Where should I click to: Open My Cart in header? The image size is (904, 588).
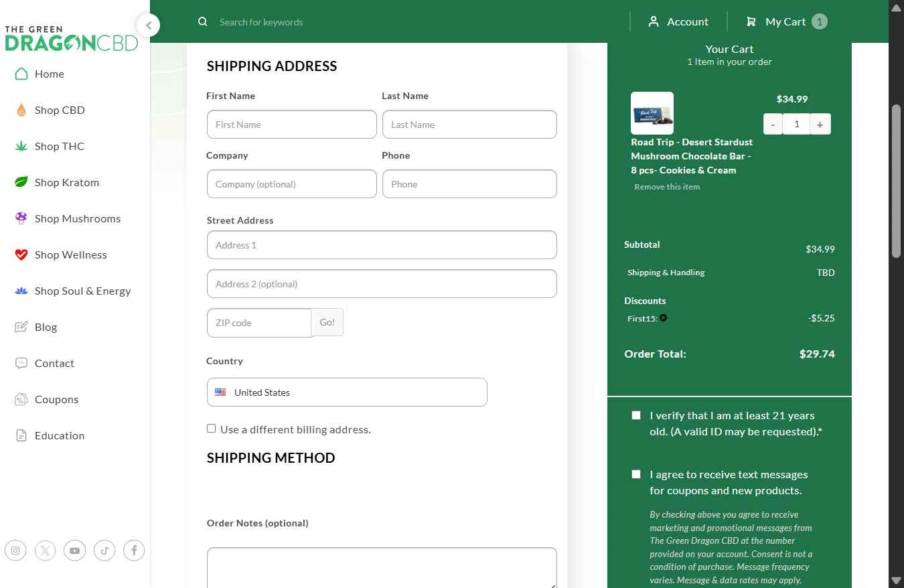785,21
